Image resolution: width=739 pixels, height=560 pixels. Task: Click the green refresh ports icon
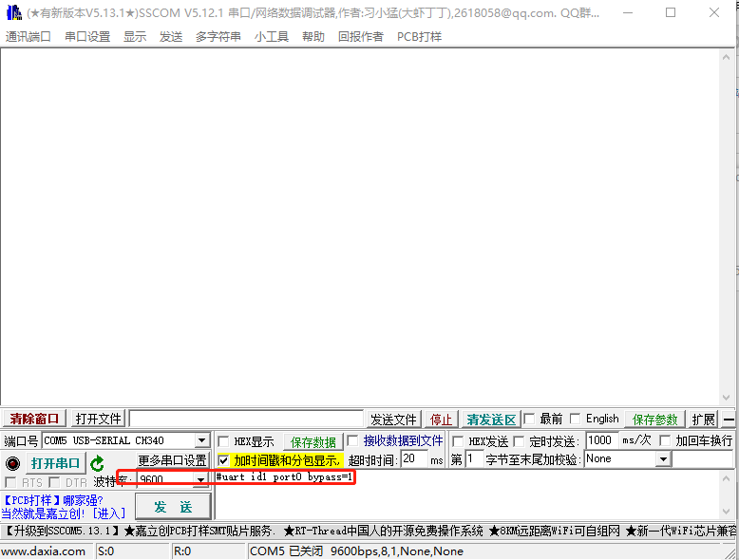[97, 463]
